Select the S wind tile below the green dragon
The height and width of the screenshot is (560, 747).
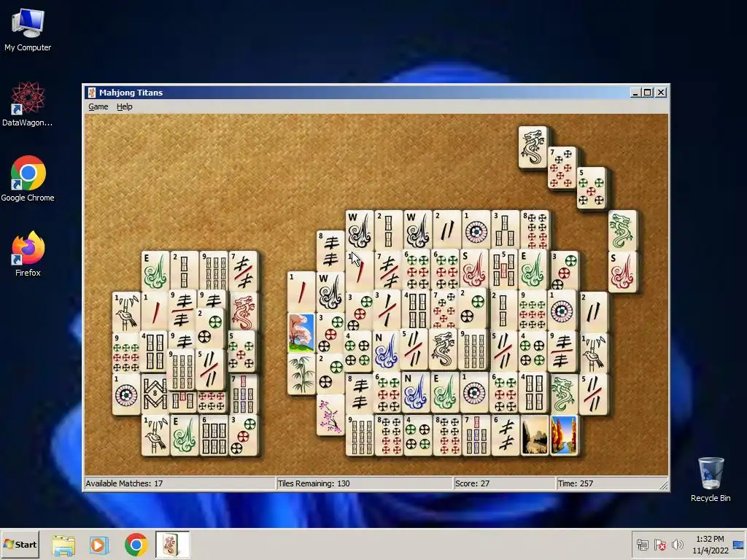pos(622,271)
